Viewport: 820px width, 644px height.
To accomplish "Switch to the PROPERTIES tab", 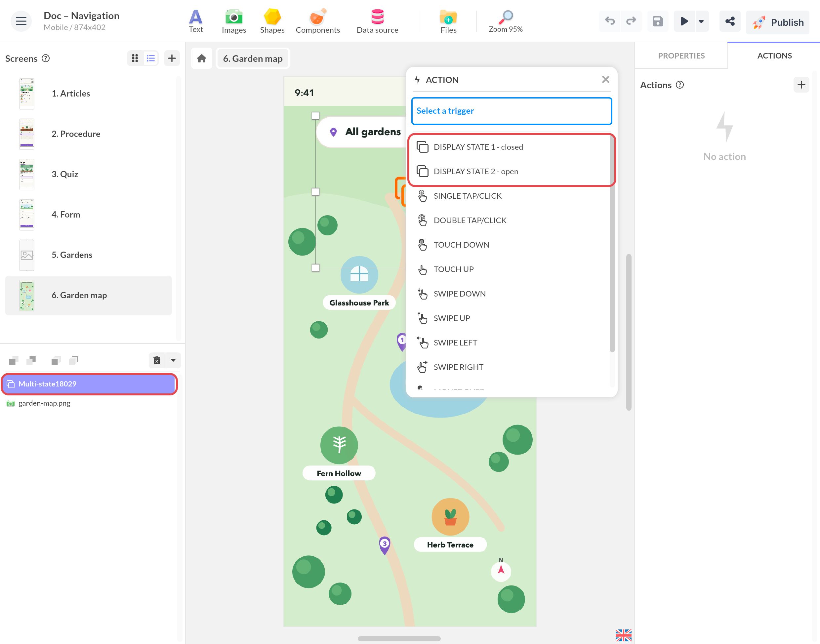I will [x=681, y=56].
